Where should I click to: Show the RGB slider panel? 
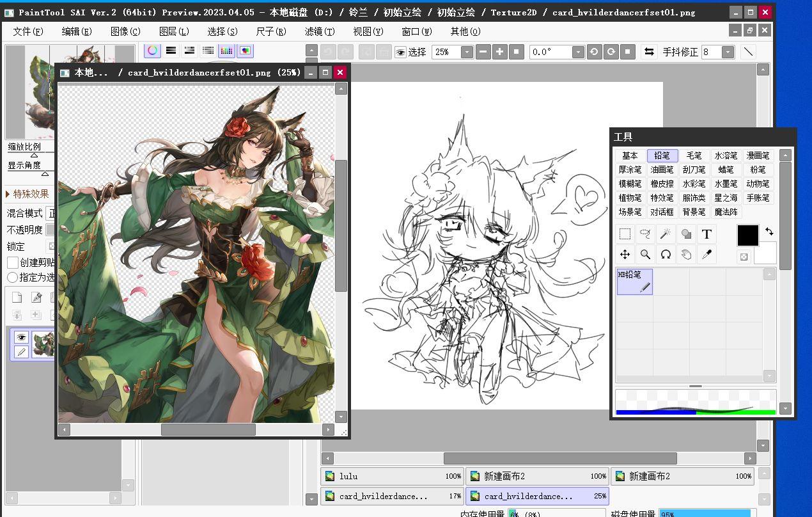pyautogui.click(x=171, y=51)
